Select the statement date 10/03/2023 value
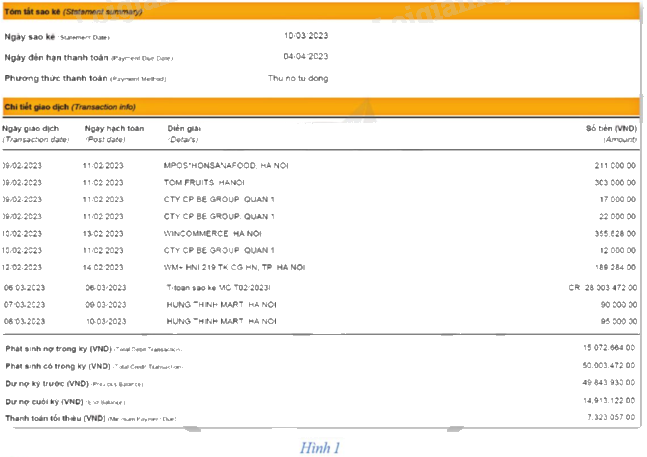 tap(306, 36)
